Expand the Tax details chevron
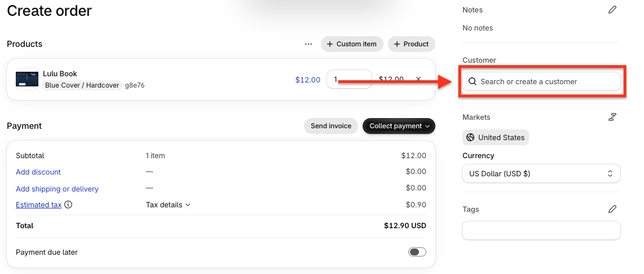The image size is (644, 274). point(188,205)
